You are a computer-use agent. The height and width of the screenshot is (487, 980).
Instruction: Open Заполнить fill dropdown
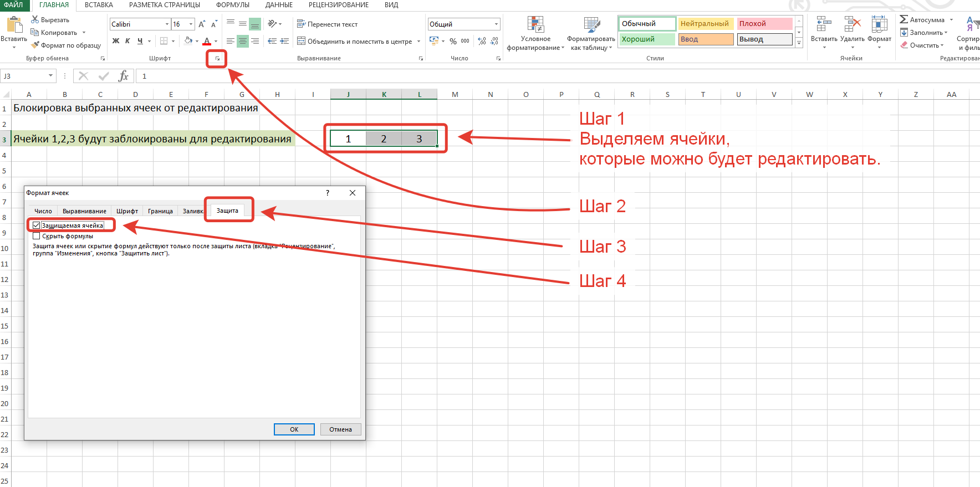(924, 32)
